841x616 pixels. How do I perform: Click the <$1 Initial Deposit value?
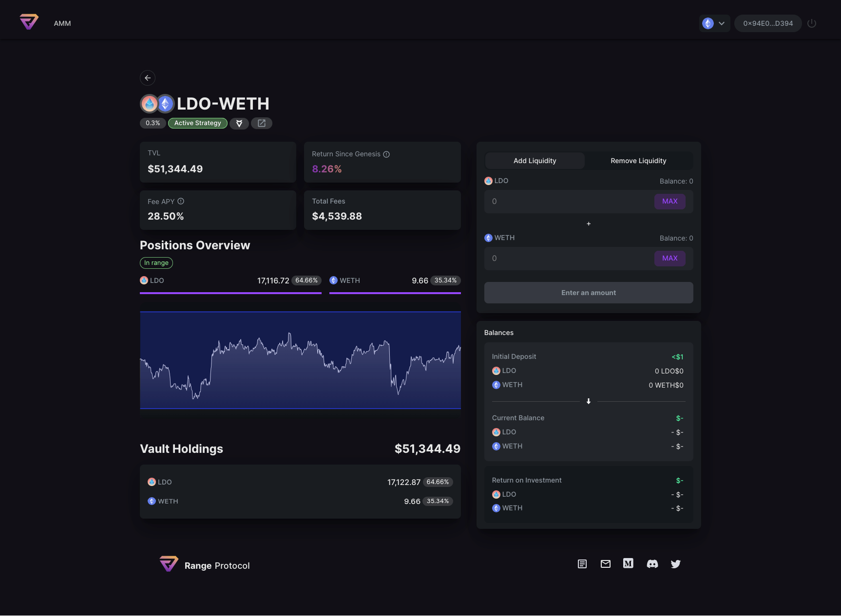point(677,357)
